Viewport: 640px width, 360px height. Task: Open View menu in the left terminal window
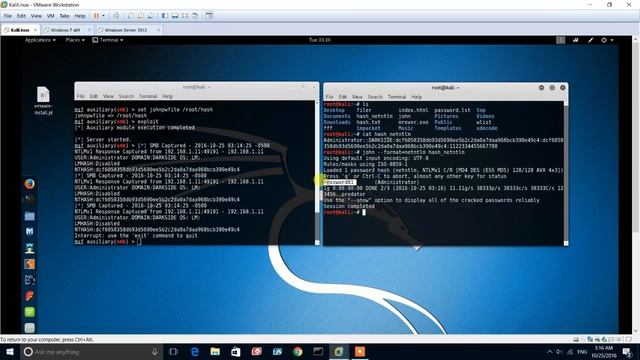coord(108,96)
